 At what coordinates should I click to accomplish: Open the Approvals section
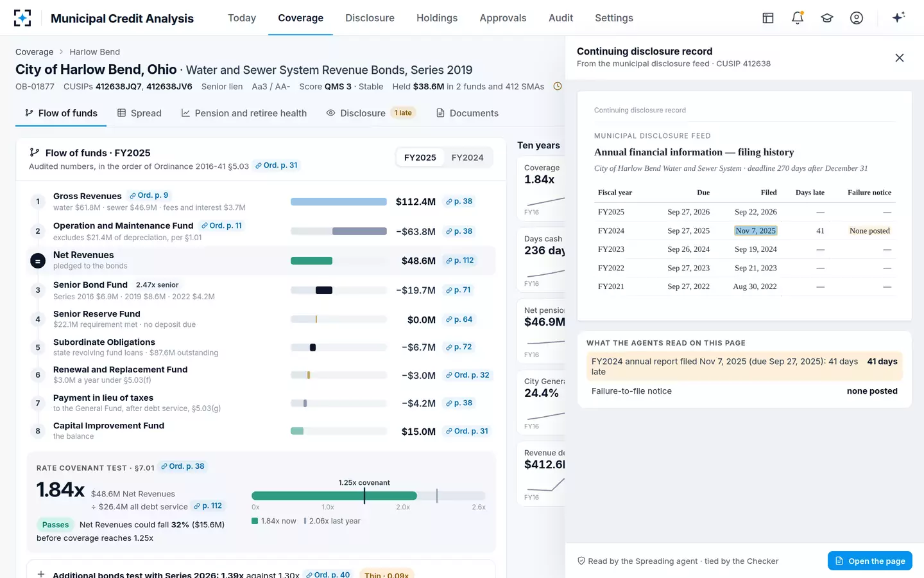(x=503, y=18)
